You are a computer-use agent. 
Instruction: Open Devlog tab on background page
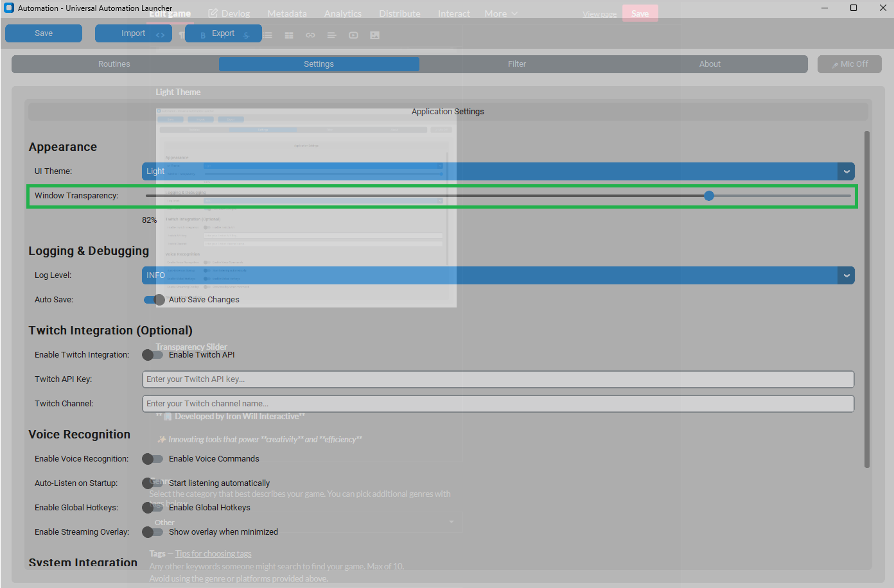coord(229,13)
